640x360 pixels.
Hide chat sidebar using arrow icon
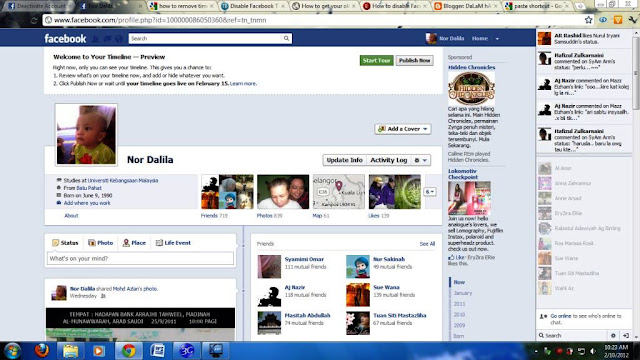(626, 336)
